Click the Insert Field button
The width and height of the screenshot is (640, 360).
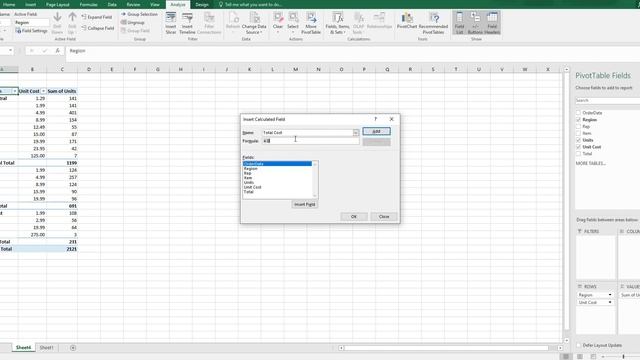[x=304, y=204]
